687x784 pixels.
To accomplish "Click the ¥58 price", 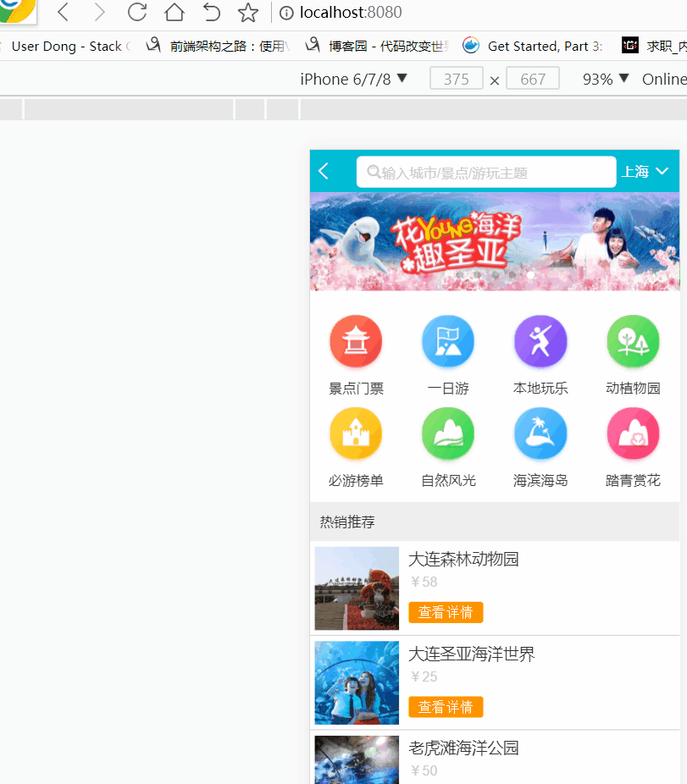I will coord(424,582).
